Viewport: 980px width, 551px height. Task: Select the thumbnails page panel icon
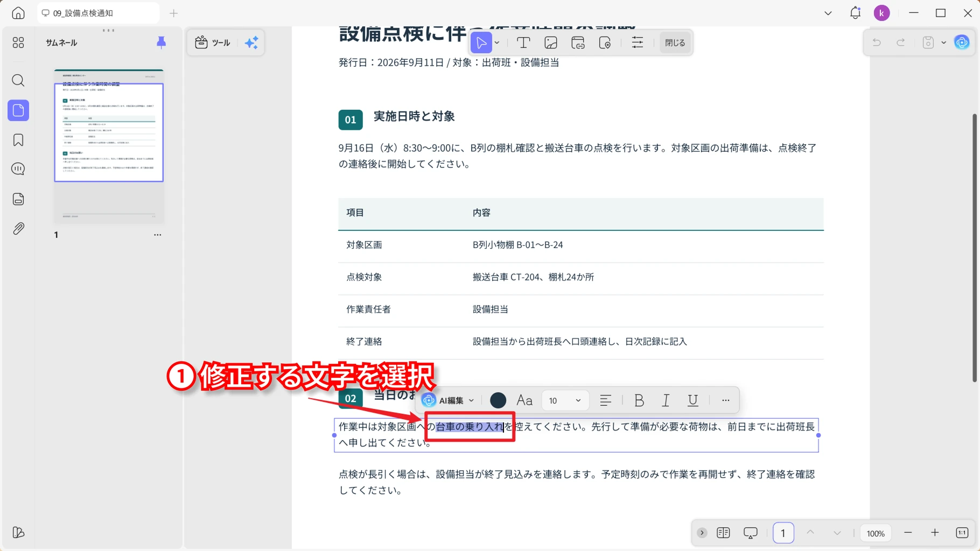18,110
